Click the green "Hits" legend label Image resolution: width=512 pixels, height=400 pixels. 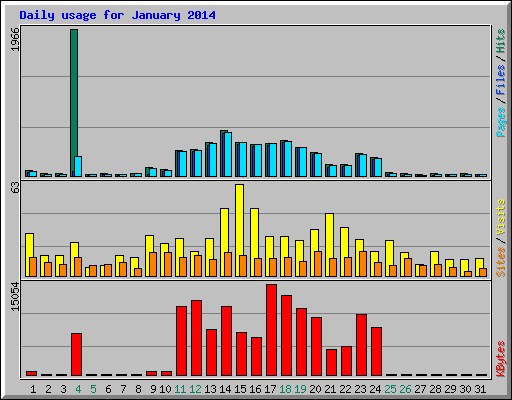(x=501, y=41)
